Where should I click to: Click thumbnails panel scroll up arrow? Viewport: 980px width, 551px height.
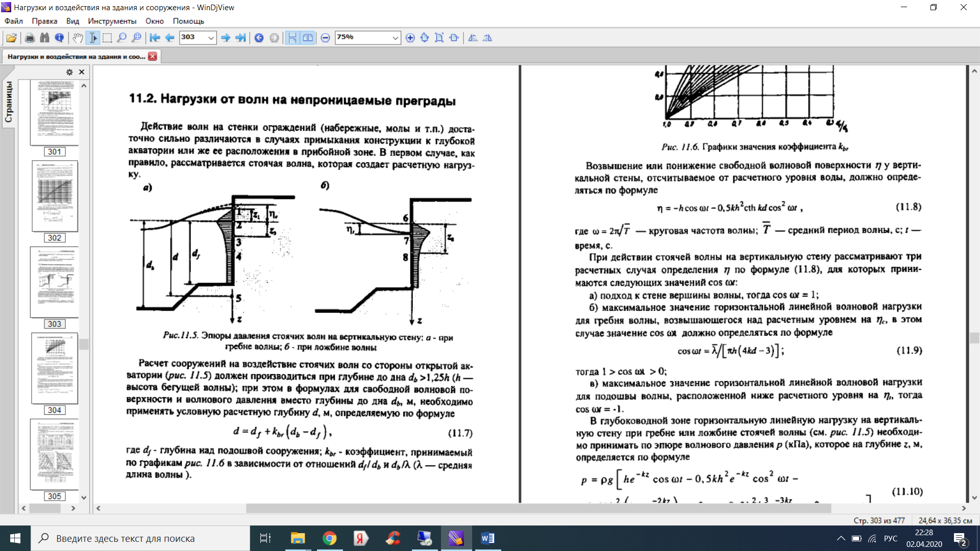[x=84, y=86]
